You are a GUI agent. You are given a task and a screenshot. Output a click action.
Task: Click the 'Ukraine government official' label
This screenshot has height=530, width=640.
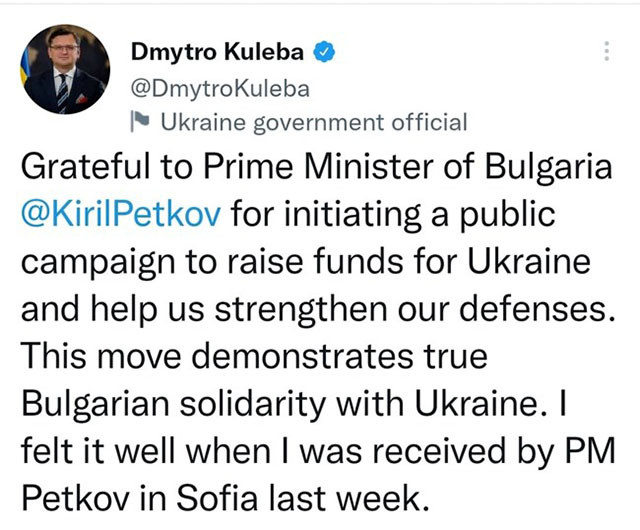click(313, 122)
